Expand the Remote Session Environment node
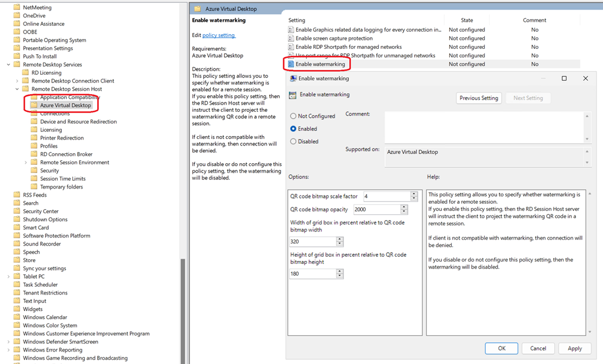The width and height of the screenshot is (603, 364). click(x=26, y=163)
